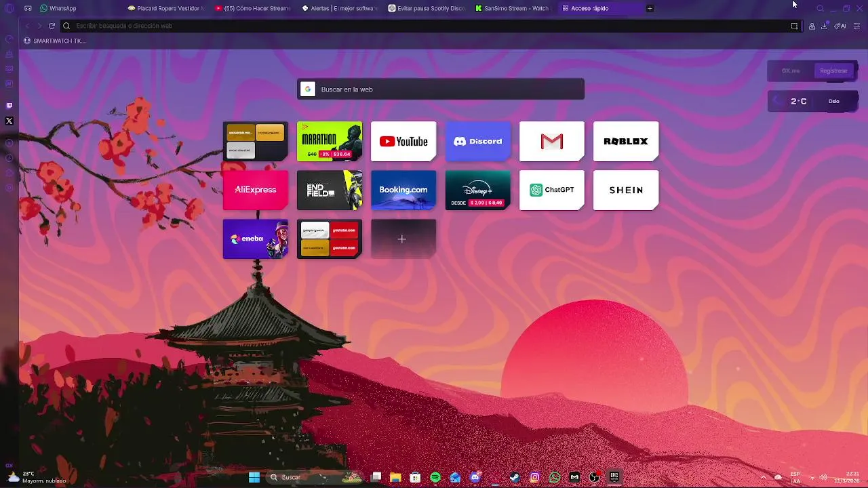The height and width of the screenshot is (488, 868).
Task: Open the user profile icon in toolbar
Action: tap(812, 26)
